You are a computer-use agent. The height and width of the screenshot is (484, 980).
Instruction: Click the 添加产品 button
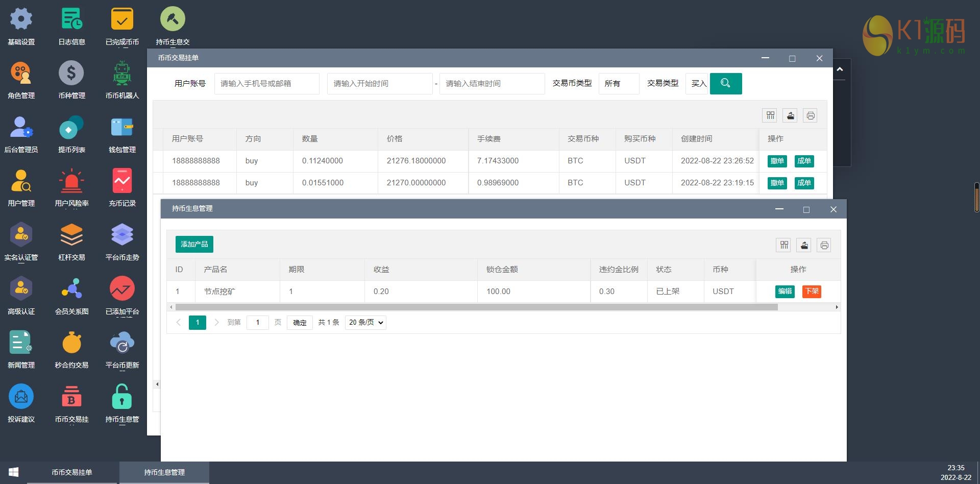[194, 244]
